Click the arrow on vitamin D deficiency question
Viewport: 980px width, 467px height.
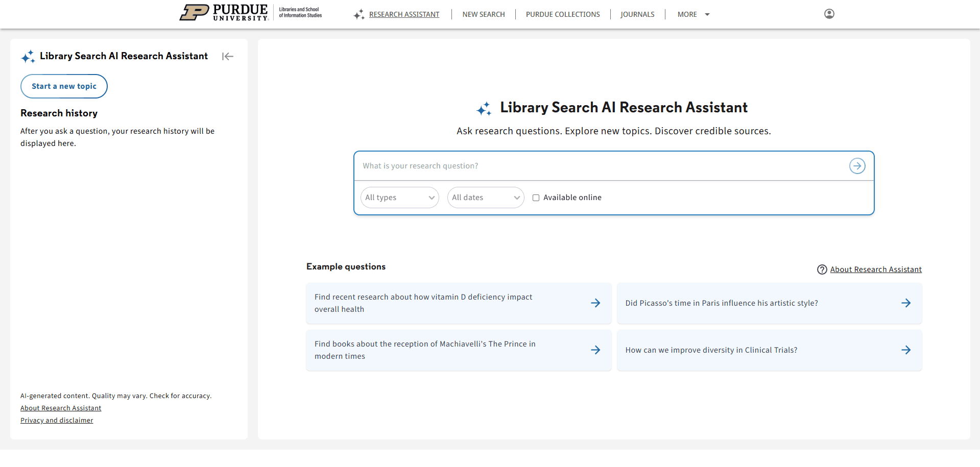(595, 303)
